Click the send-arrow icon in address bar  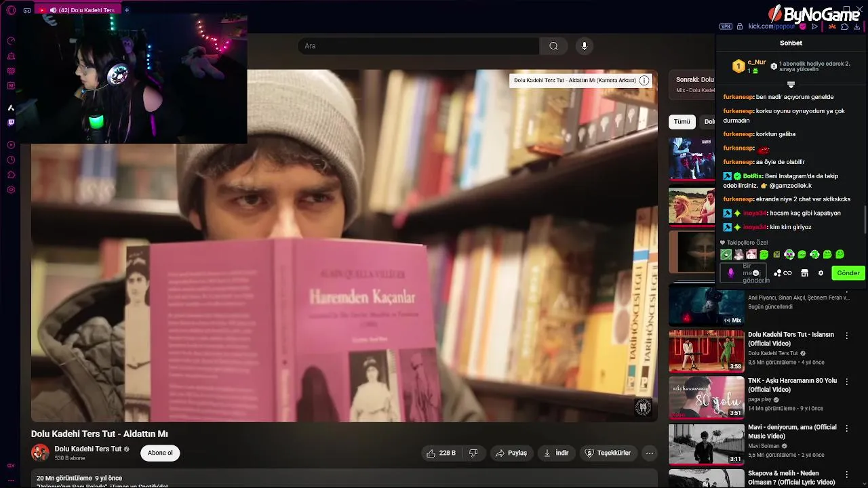click(x=815, y=26)
